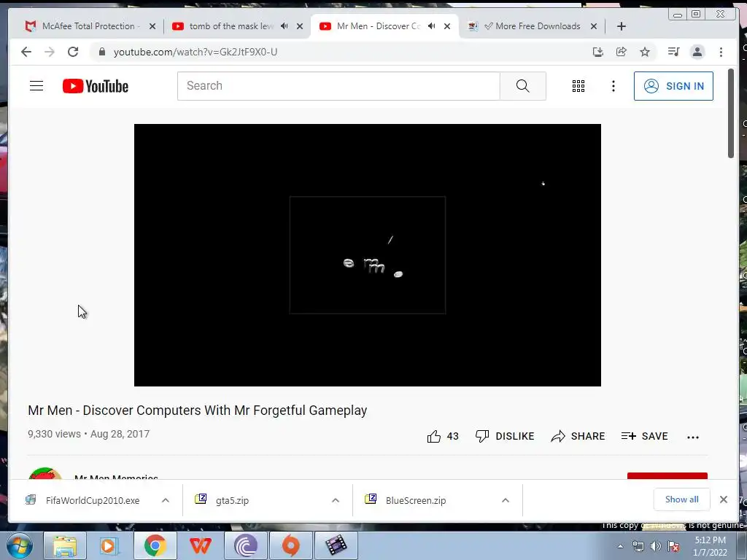Click the Chrome taskbar icon

[x=155, y=545]
